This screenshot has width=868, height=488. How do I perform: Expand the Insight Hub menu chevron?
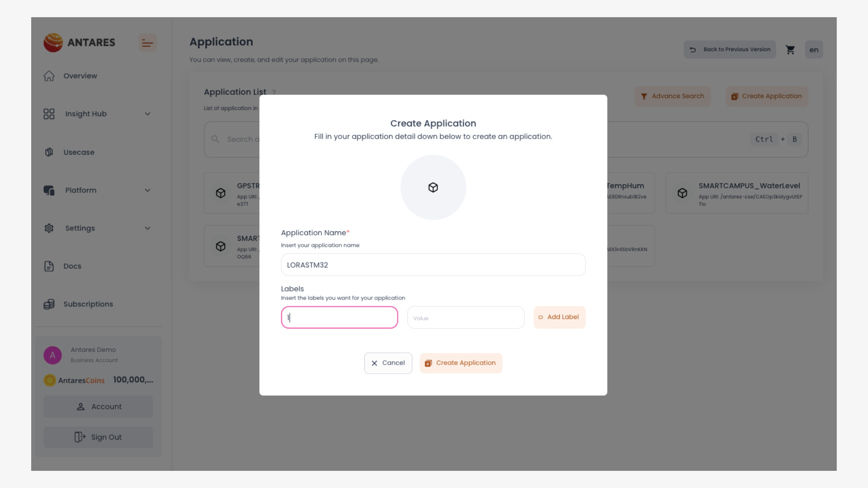147,114
